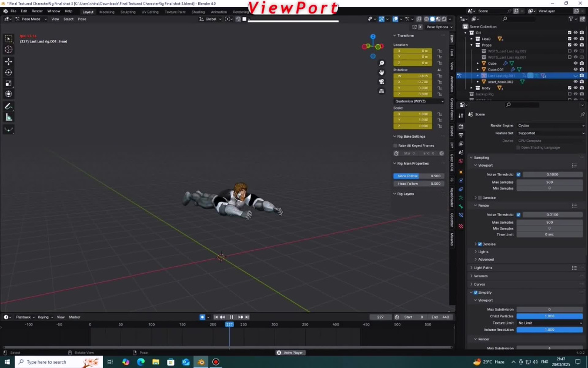Activate the Select Box tool

pyautogui.click(x=9, y=38)
